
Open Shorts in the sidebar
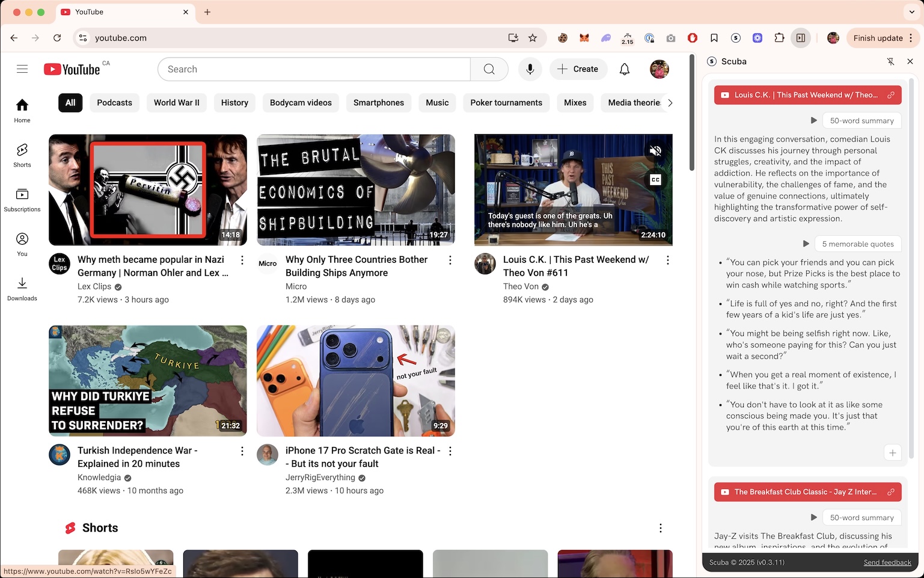[22, 155]
